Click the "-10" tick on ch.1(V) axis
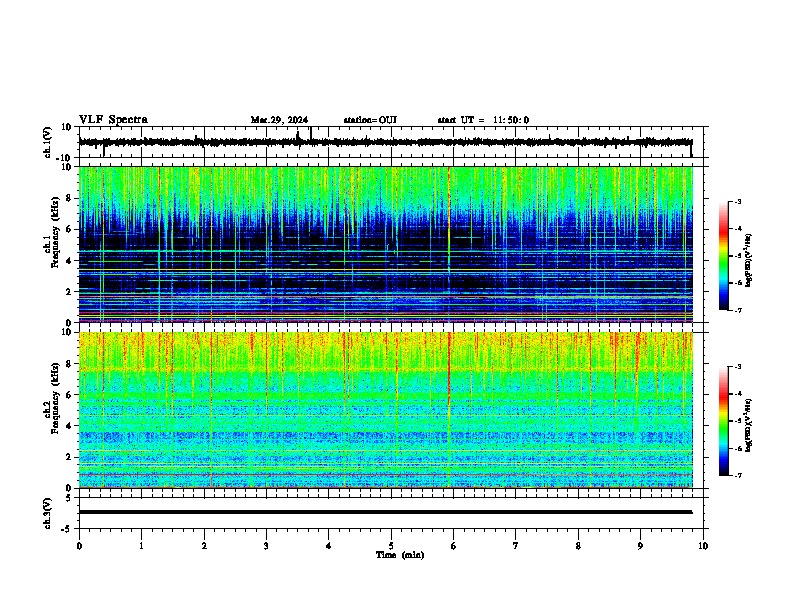Screen dimensions: 792x612 point(64,158)
